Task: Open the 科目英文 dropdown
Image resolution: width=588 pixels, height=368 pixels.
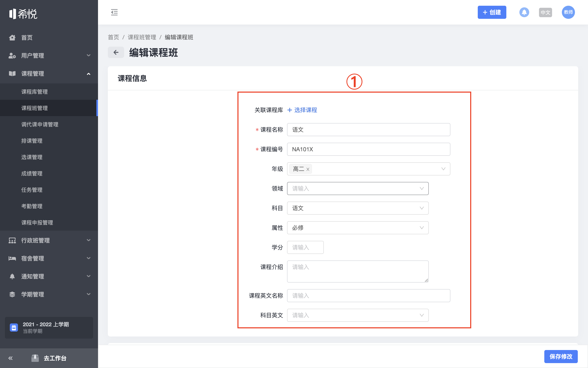Action: 358,315
